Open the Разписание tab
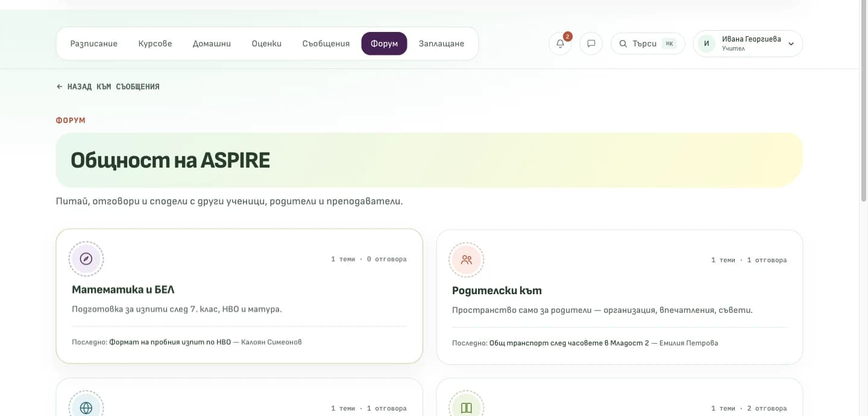868x416 pixels. click(94, 43)
